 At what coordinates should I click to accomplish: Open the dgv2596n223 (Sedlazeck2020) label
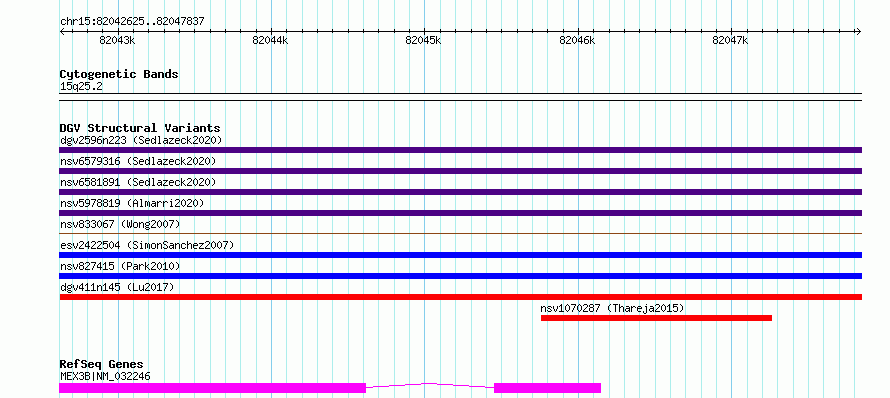[x=141, y=140]
